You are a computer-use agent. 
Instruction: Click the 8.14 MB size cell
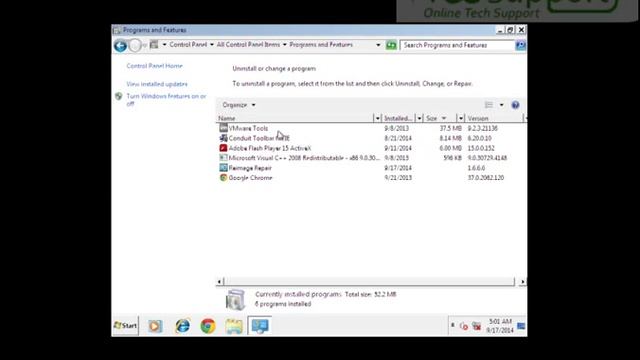click(451, 138)
